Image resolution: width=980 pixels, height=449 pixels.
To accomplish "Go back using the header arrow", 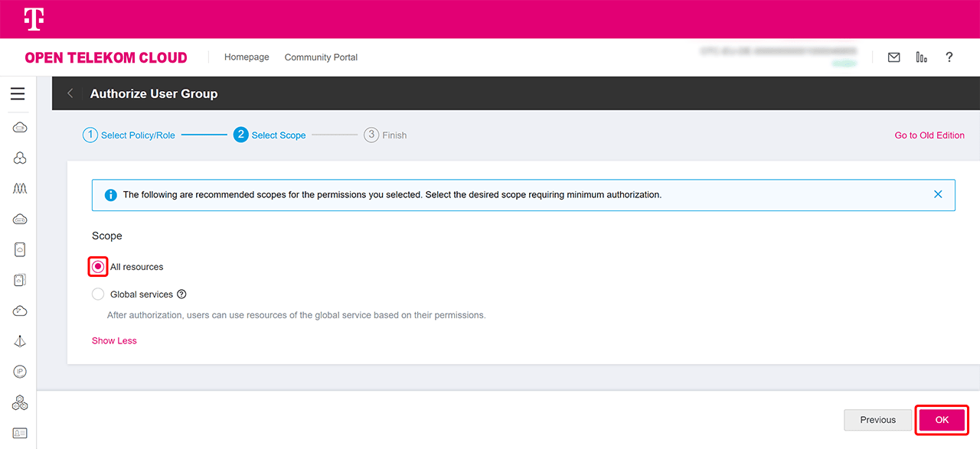I will coord(70,93).
